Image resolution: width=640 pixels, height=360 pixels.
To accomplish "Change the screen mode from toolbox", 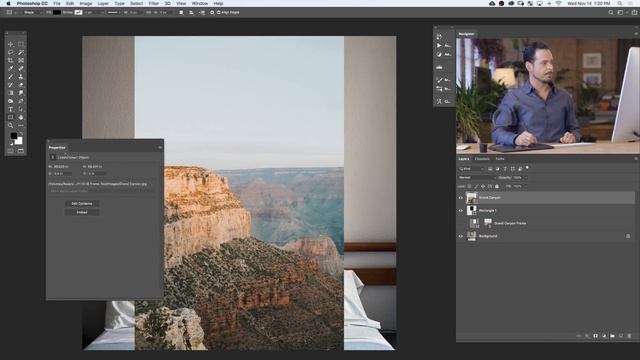I will point(21,151).
